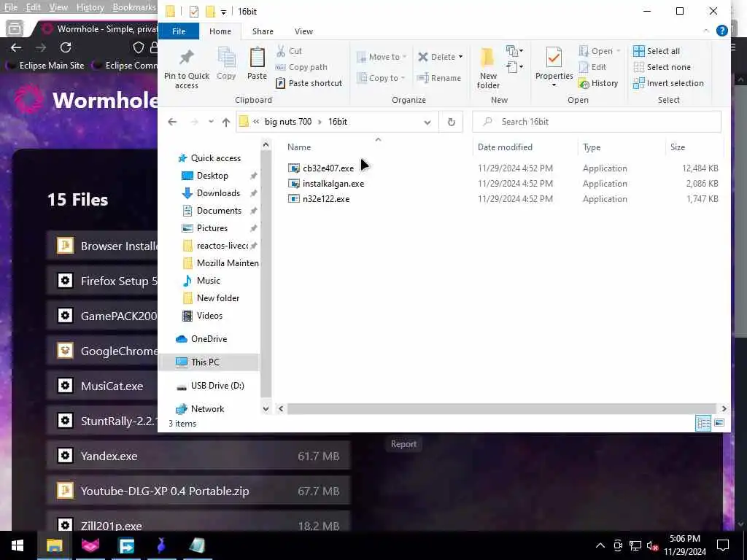
Task: Switch to the View ribbon tab
Action: (303, 31)
